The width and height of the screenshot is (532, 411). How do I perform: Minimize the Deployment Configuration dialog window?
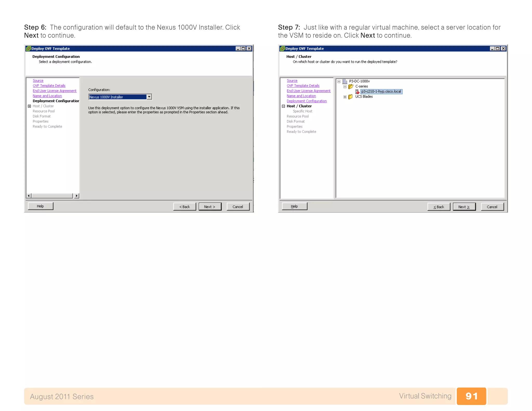[x=238, y=49]
